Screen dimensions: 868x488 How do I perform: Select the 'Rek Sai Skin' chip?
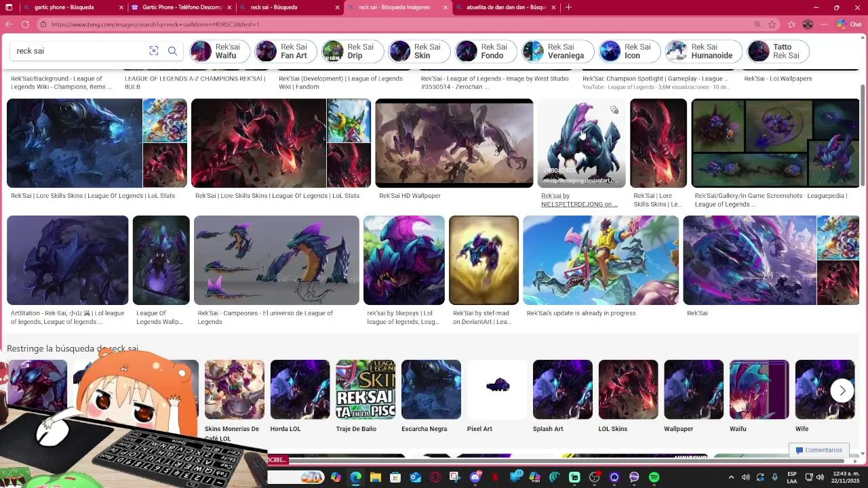pyautogui.click(x=419, y=51)
